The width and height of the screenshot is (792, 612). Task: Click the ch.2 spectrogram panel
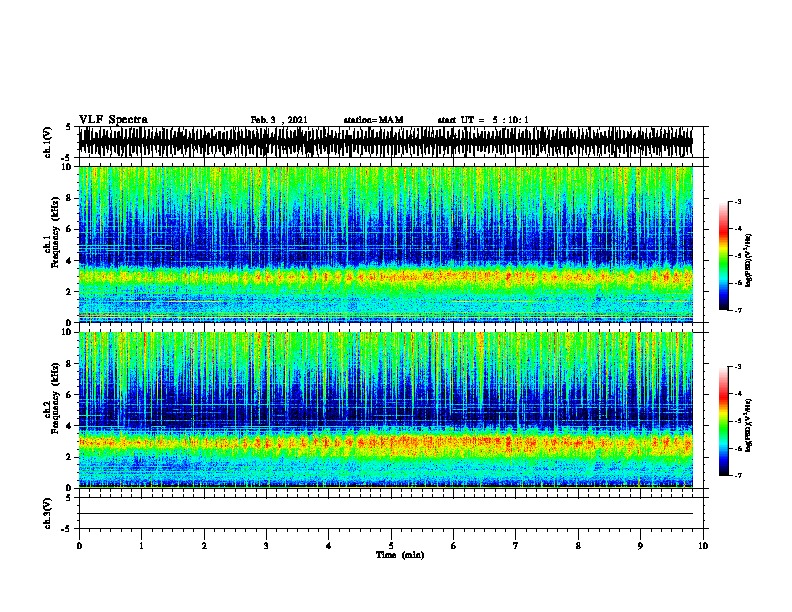pyautogui.click(x=386, y=410)
